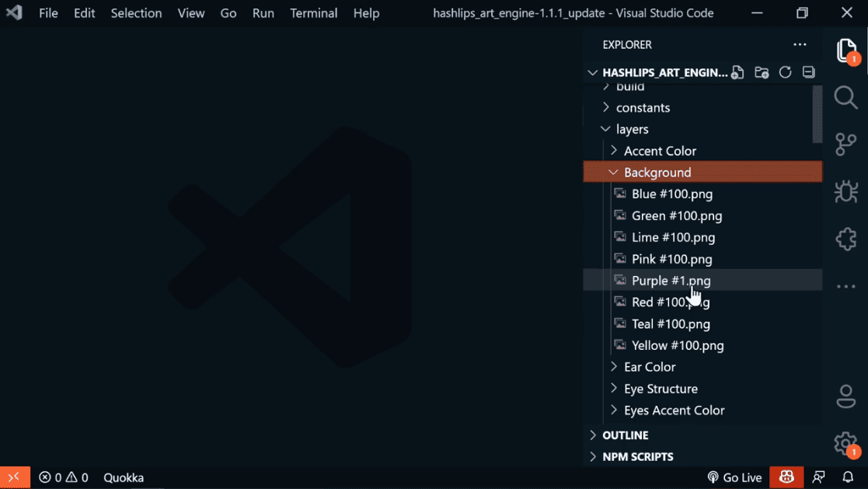Screen dimensions: 868x489
Task: Open the Explorer activity bar icon
Action: click(x=846, y=51)
